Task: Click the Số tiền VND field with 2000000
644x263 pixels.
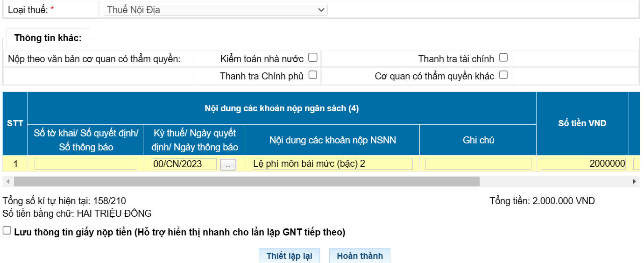Action: point(583,163)
